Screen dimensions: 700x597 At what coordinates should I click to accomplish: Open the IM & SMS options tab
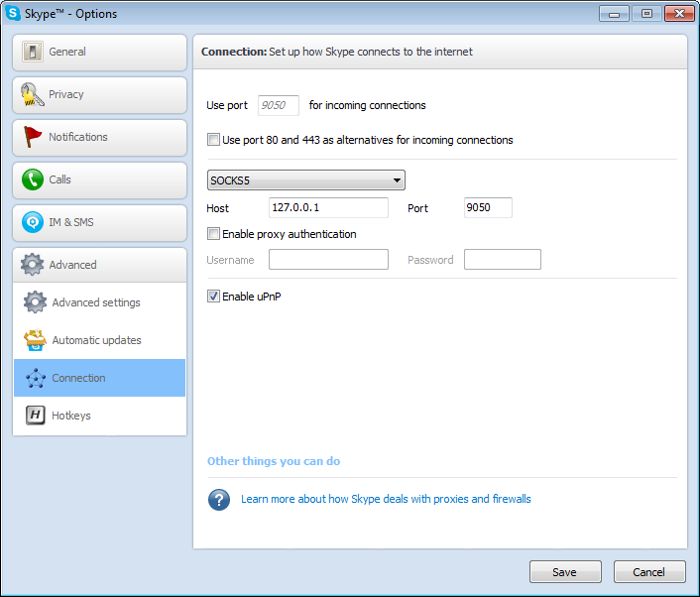(99, 223)
